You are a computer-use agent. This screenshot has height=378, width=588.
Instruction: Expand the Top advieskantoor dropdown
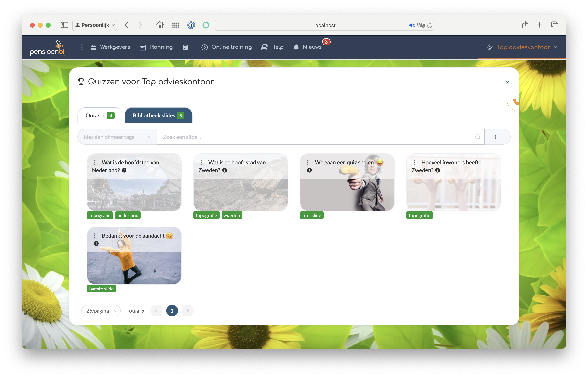point(522,47)
